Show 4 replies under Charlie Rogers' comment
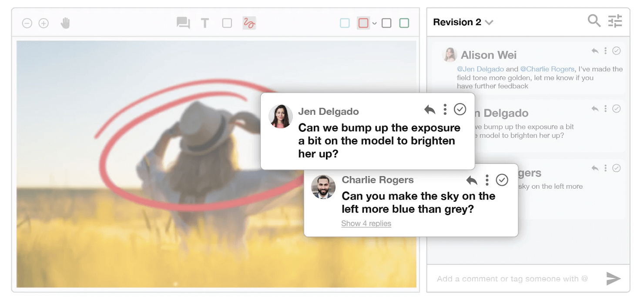644x300 pixels. pos(366,223)
